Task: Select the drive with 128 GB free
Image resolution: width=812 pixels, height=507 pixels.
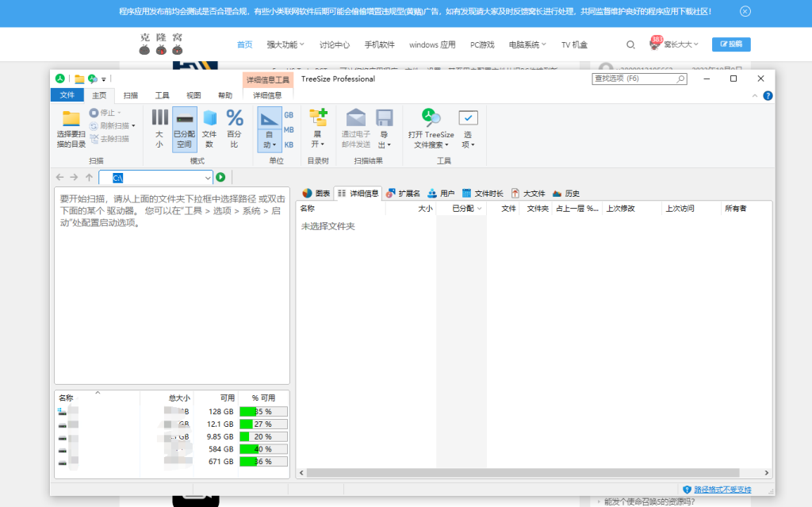Action: (171, 412)
